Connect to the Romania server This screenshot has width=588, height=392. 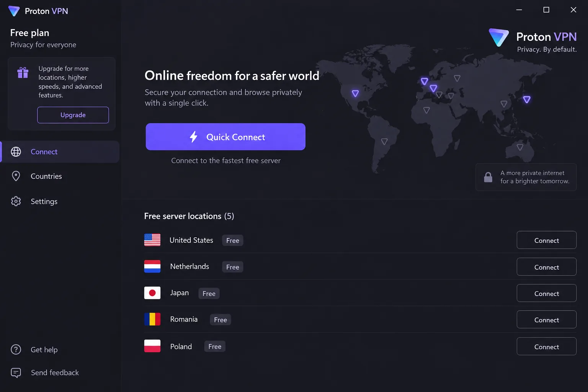point(547,320)
